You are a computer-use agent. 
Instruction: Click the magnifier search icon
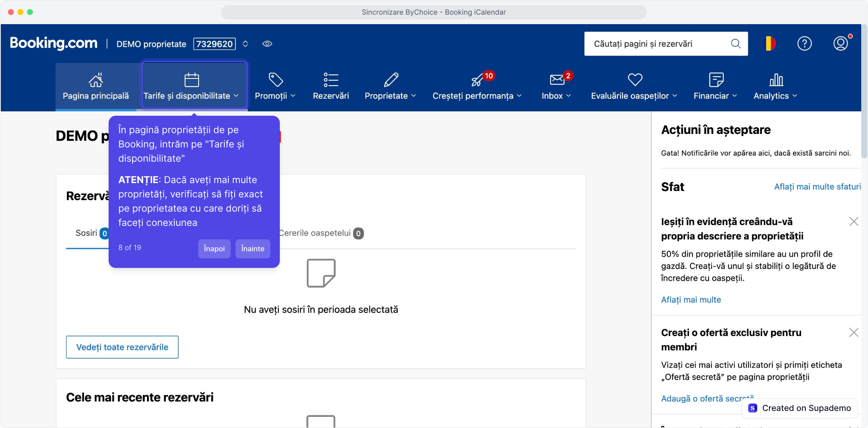[736, 44]
